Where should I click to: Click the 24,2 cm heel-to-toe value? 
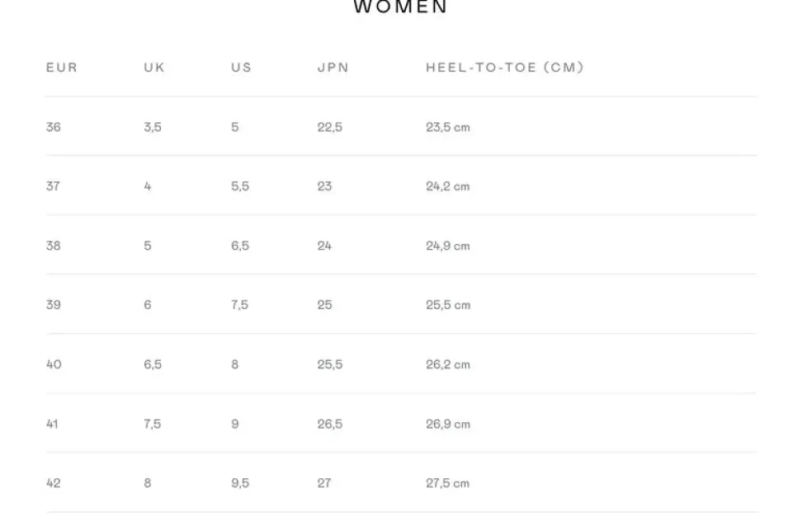click(x=448, y=186)
